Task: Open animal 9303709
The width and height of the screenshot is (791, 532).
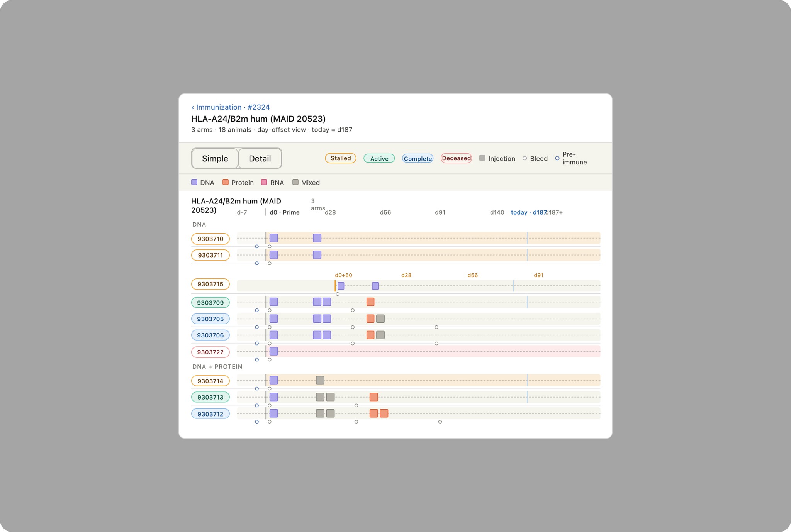Action: pos(210,303)
